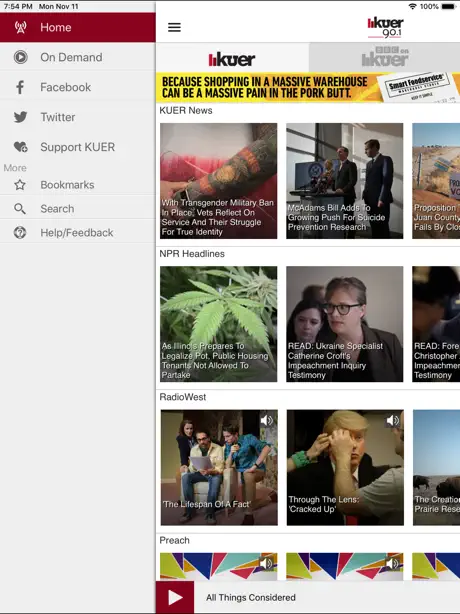Click the All Things Considered title text

[x=251, y=598]
